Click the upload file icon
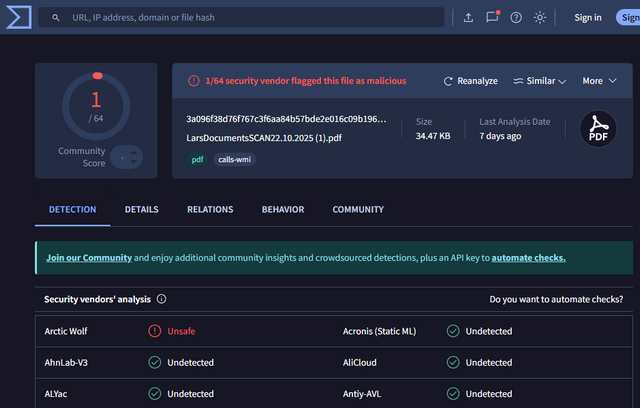 tap(469, 18)
